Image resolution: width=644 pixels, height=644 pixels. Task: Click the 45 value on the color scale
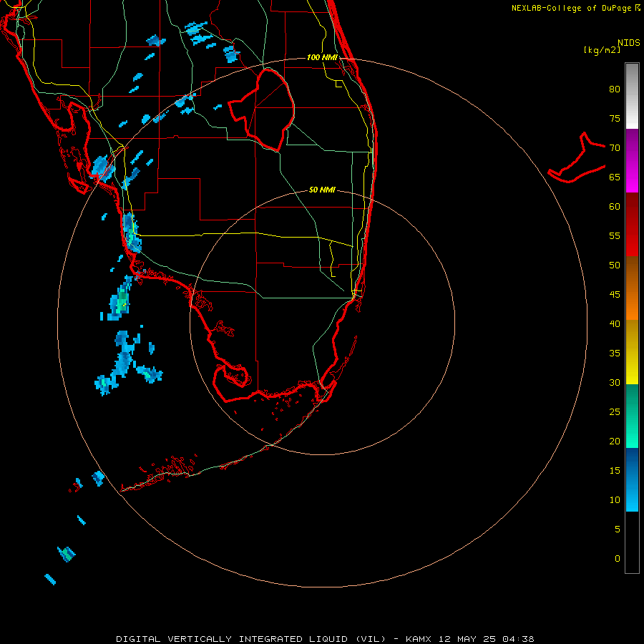click(x=615, y=295)
